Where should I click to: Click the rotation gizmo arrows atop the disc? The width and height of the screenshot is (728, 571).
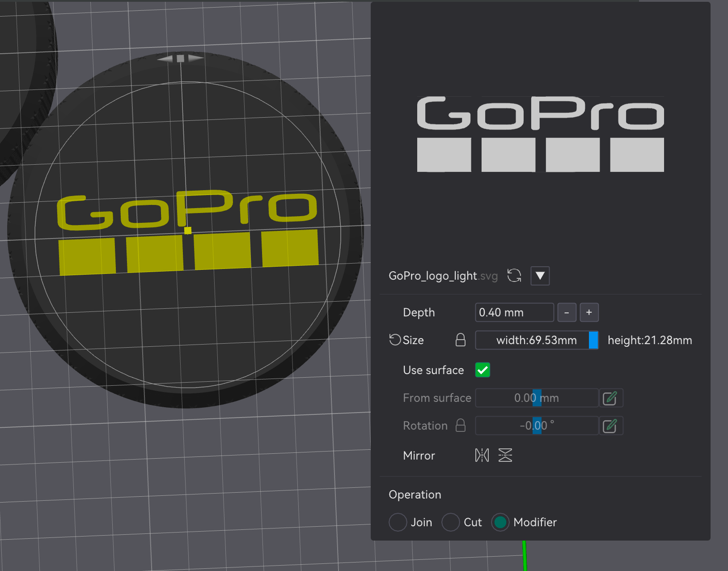coord(180,58)
